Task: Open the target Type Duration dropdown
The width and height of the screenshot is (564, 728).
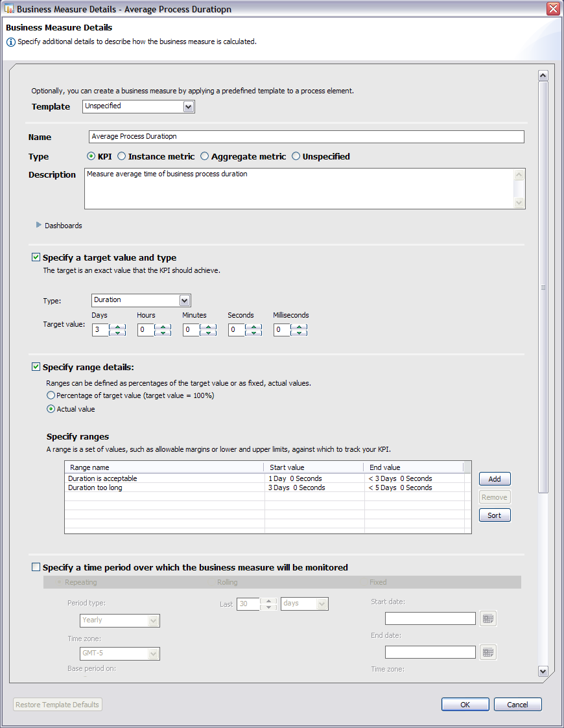Action: pyautogui.click(x=184, y=300)
